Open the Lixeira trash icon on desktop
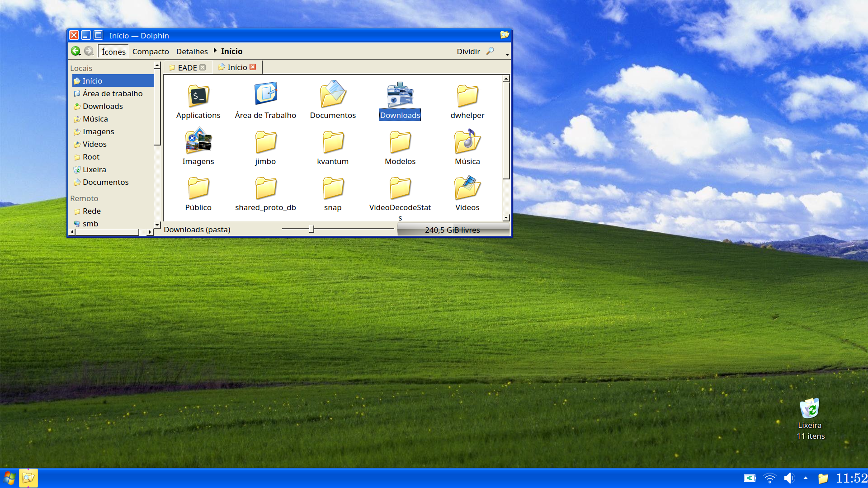Screen dimensions: 868x488 click(809, 409)
